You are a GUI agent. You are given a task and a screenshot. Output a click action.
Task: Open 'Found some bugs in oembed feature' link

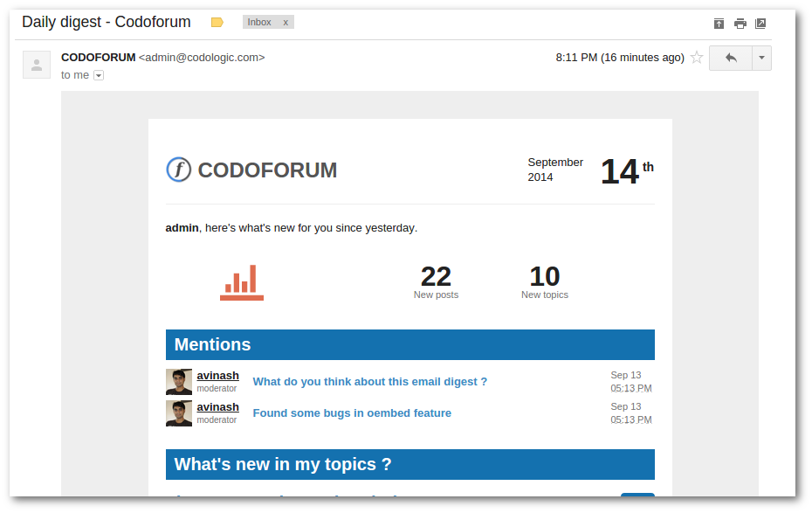tap(352, 413)
